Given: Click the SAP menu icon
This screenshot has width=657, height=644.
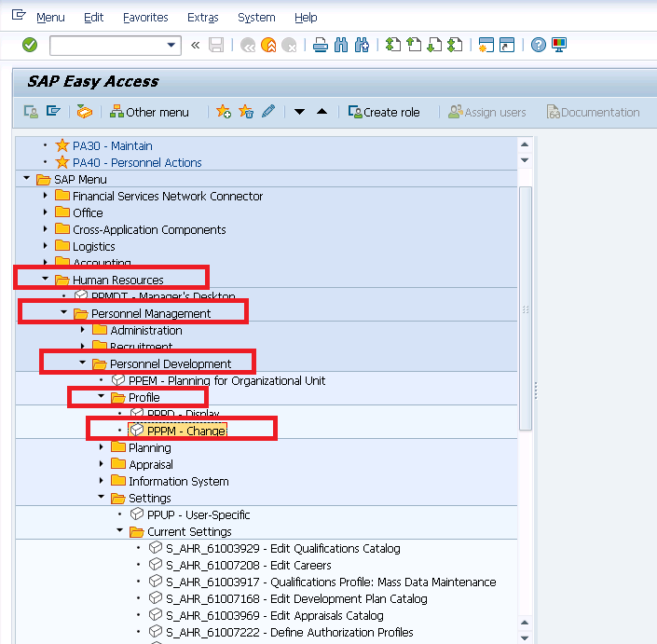Looking at the screenshot, I should pyautogui.click(x=53, y=112).
